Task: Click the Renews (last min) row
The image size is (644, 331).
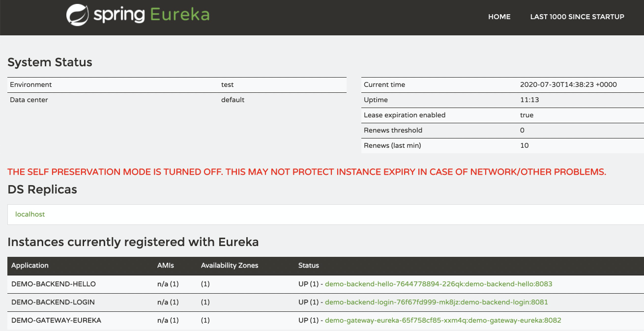Action: click(x=502, y=145)
